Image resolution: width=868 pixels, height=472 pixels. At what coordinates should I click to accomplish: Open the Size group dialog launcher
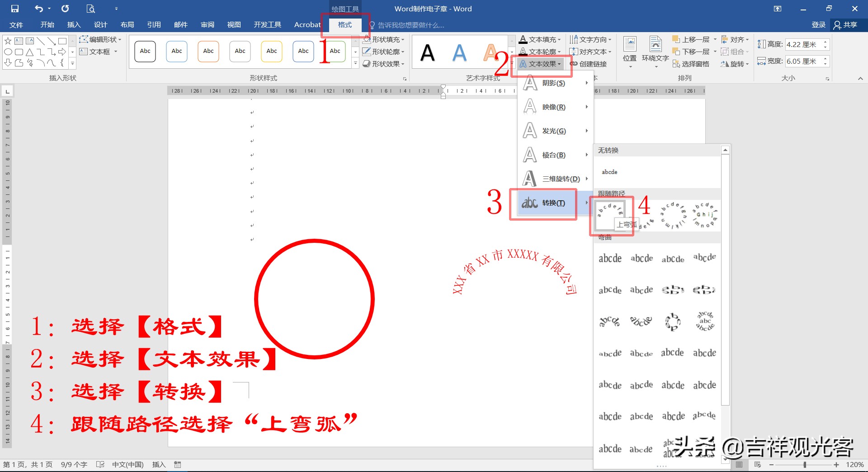coord(828,79)
